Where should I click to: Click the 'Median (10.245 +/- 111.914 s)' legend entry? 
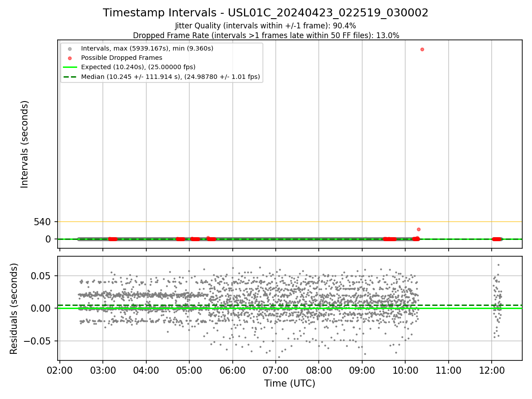[x=171, y=77]
